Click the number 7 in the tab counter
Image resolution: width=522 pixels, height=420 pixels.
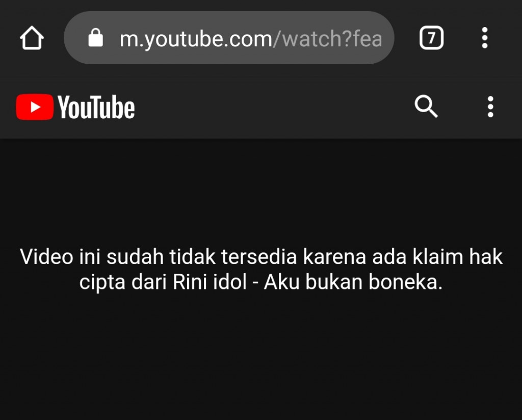431,38
